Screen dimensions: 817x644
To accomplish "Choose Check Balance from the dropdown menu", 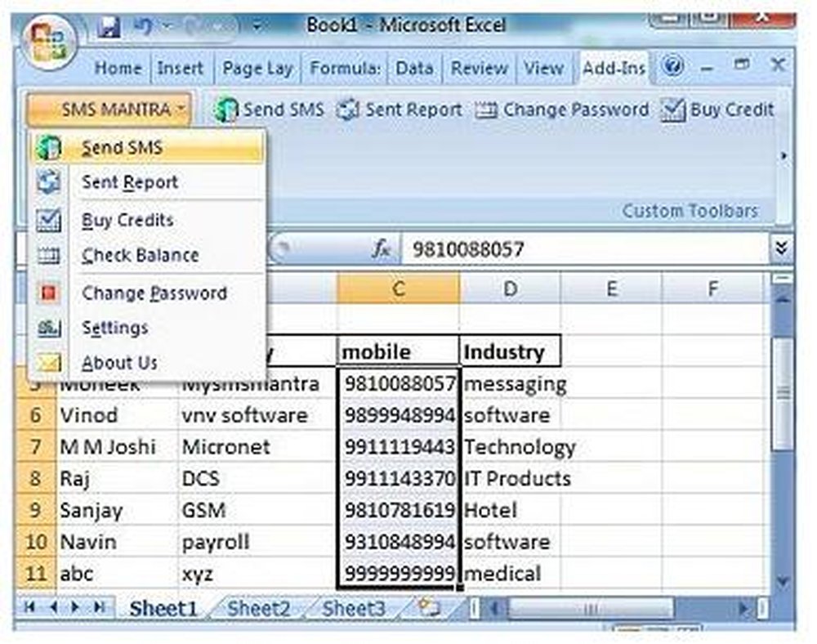I will [x=148, y=255].
